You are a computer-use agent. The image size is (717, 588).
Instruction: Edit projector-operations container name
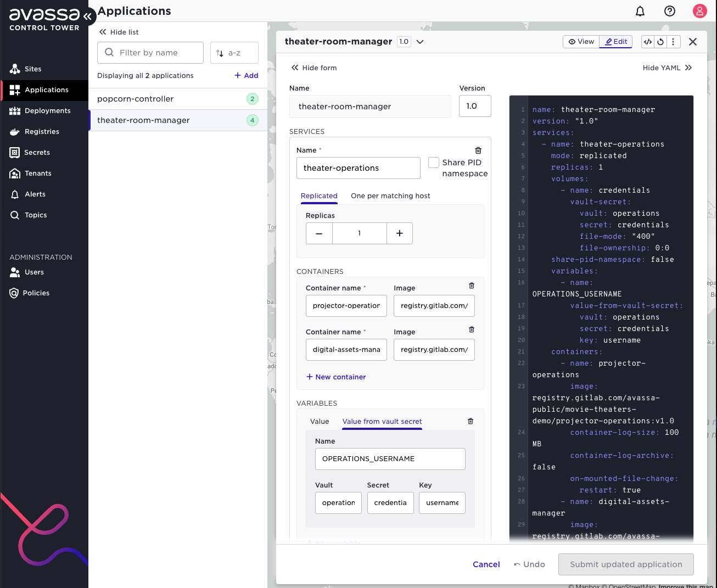pos(346,306)
